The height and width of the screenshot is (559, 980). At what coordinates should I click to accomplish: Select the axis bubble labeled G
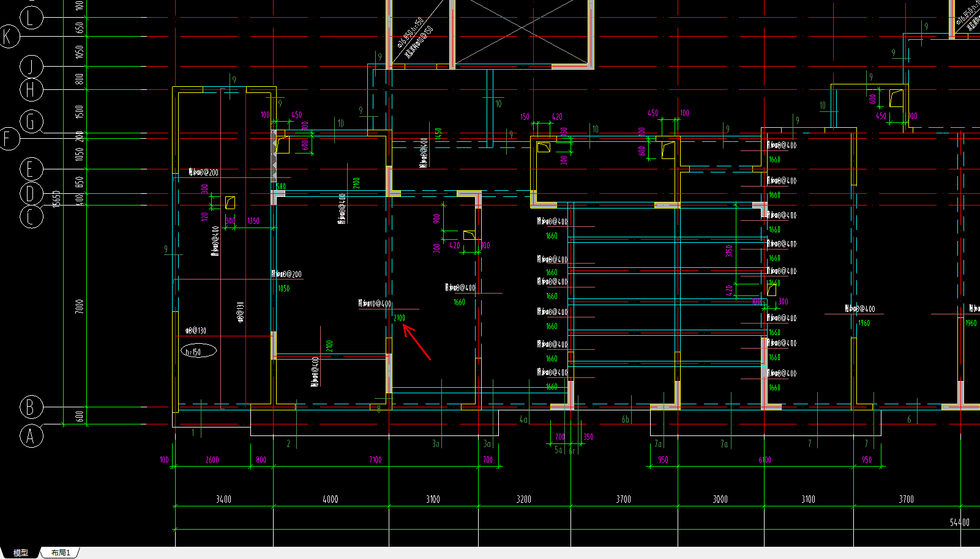pyautogui.click(x=31, y=121)
